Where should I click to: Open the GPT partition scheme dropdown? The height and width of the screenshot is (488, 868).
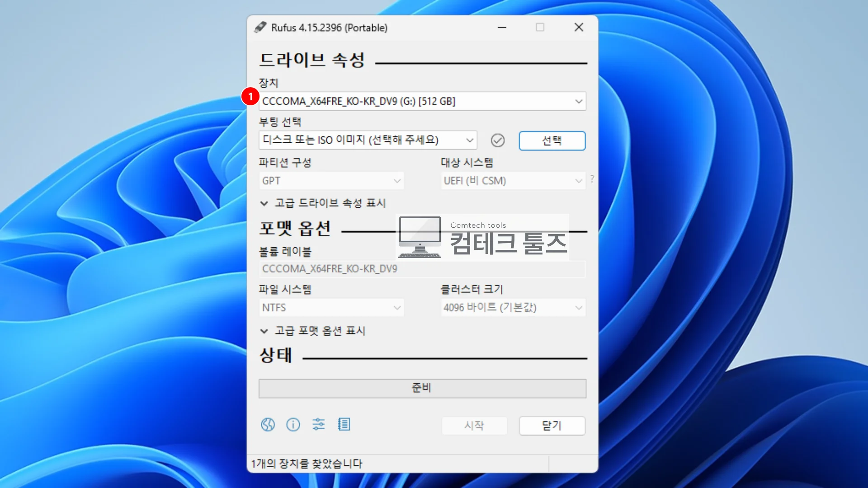click(x=331, y=181)
